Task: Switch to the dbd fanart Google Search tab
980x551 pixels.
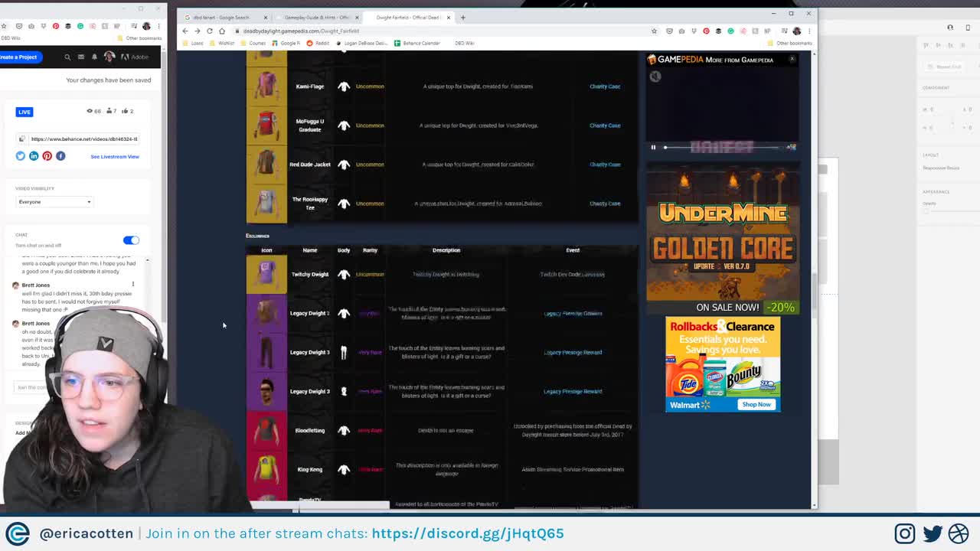Action: tap(222, 17)
